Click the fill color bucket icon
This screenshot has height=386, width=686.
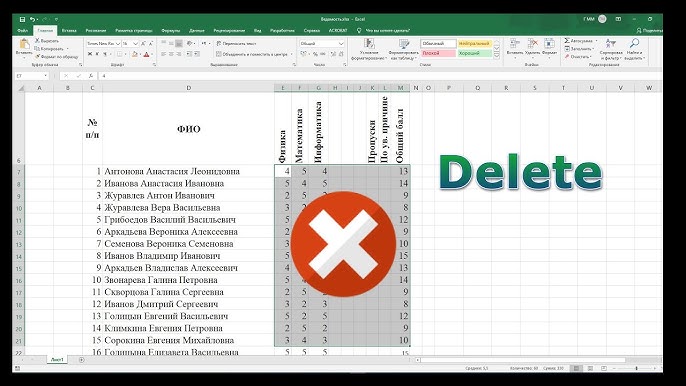click(135, 54)
